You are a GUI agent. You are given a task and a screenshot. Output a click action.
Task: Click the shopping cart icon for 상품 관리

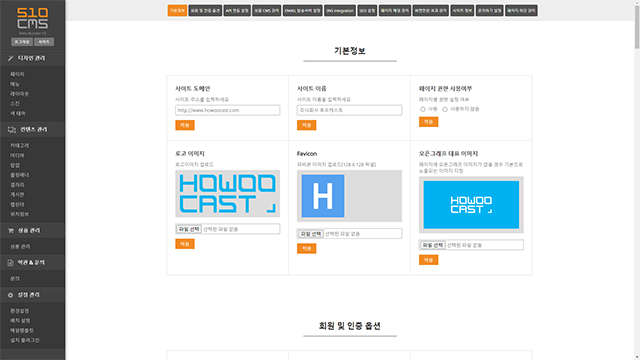pyautogui.click(x=11, y=231)
